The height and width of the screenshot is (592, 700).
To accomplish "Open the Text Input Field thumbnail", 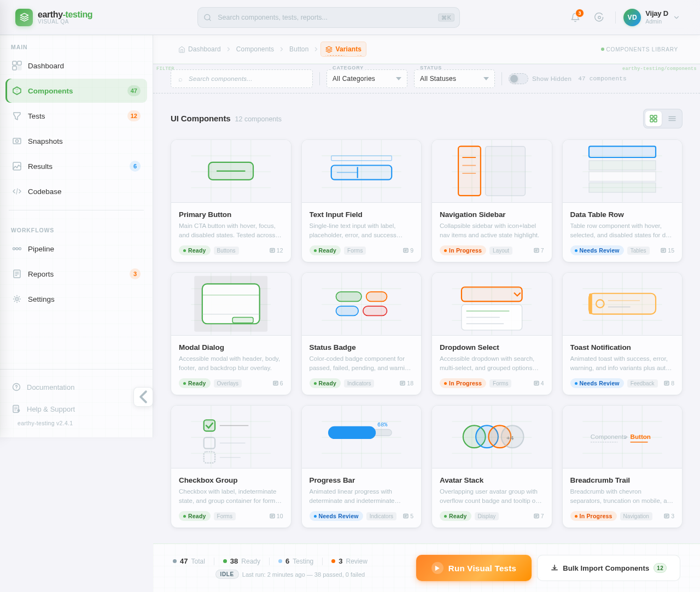I will click(x=361, y=171).
